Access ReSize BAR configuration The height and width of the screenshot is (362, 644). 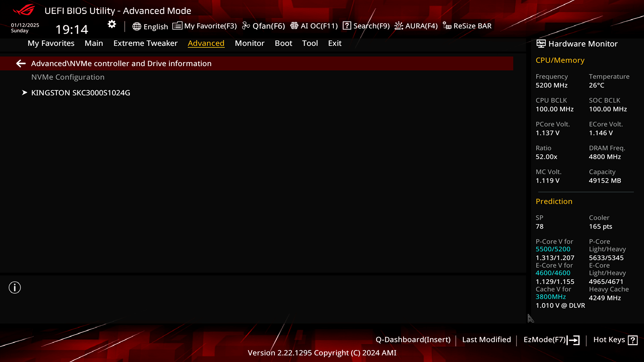[468, 25]
